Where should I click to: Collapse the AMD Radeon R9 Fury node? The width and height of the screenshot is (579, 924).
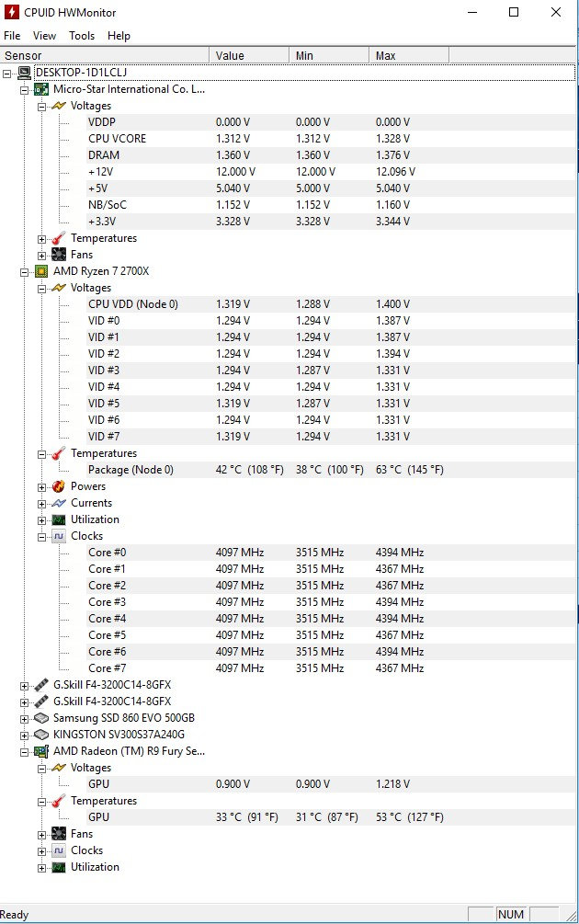[24, 752]
